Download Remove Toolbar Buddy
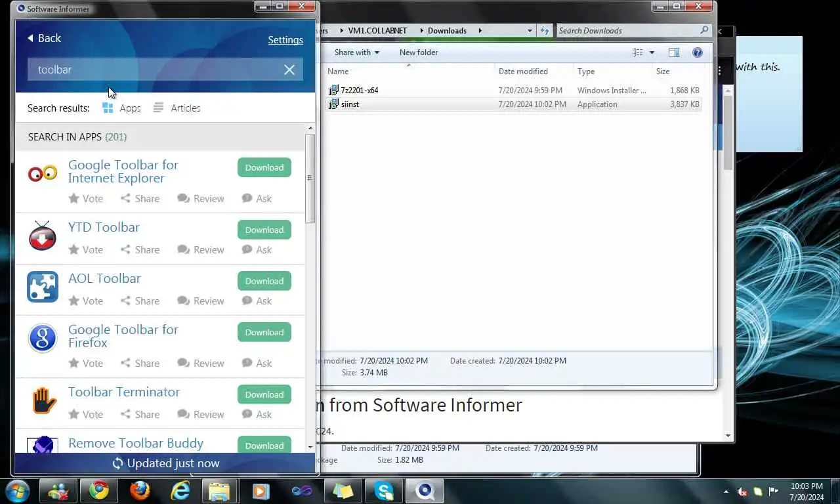 point(264,445)
